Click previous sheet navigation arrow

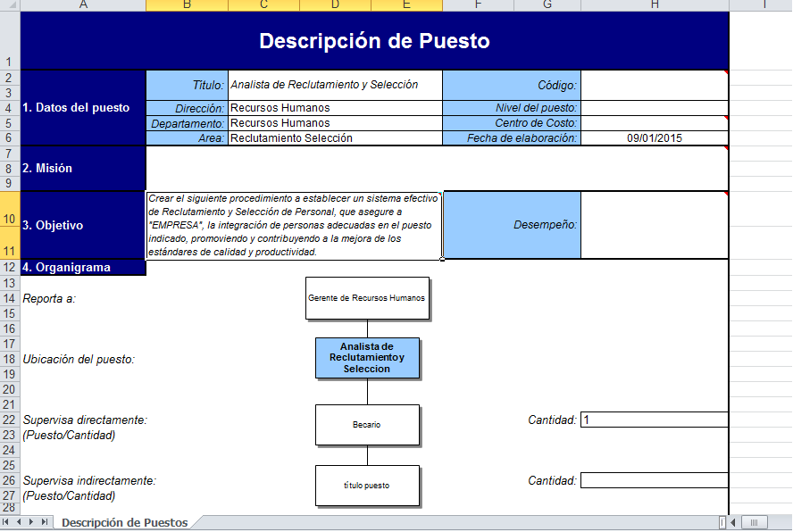coord(19,522)
